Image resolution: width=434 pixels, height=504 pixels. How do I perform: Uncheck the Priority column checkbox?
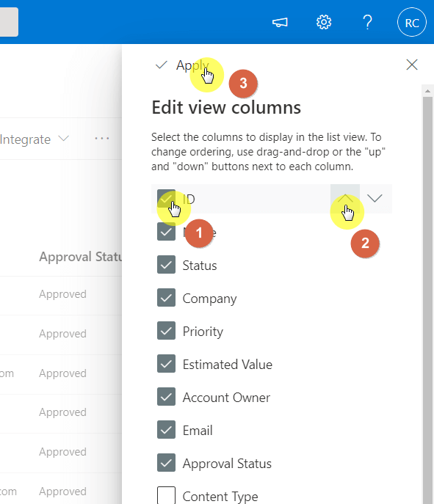pos(166,331)
